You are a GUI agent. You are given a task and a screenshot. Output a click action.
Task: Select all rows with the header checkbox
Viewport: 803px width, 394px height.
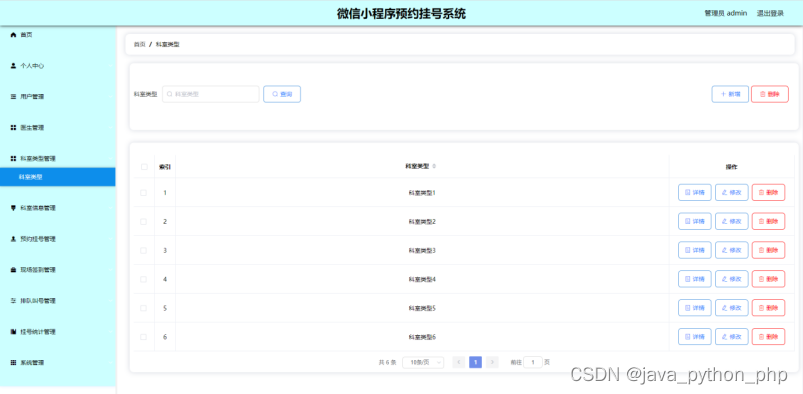(144, 167)
